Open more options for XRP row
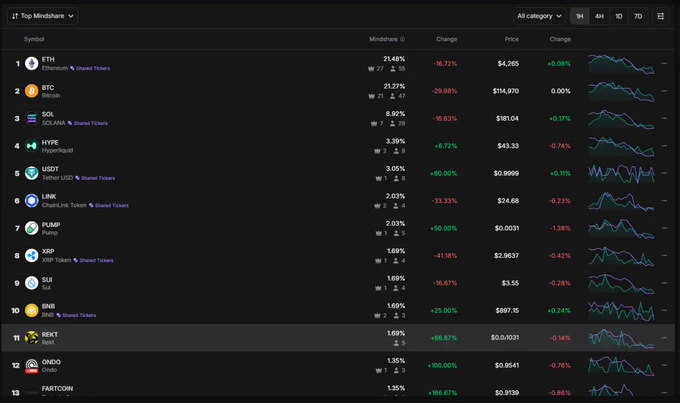 click(664, 256)
